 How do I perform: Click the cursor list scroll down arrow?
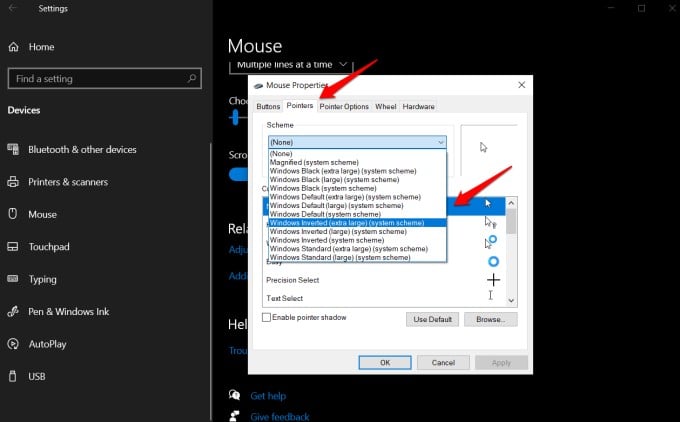(x=511, y=301)
